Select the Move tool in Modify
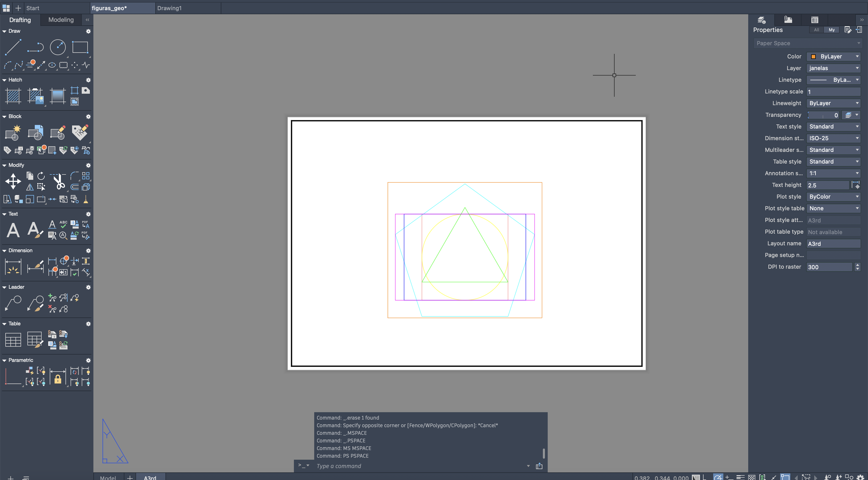 tap(13, 181)
